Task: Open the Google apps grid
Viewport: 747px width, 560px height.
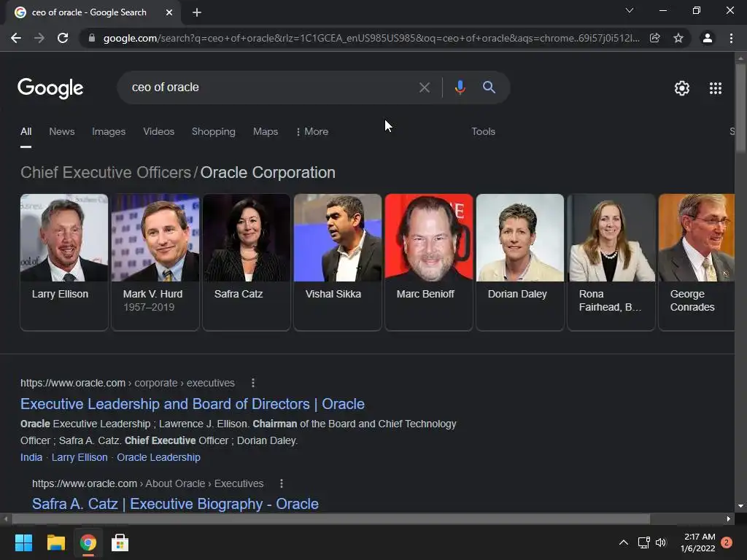Action: tap(715, 88)
